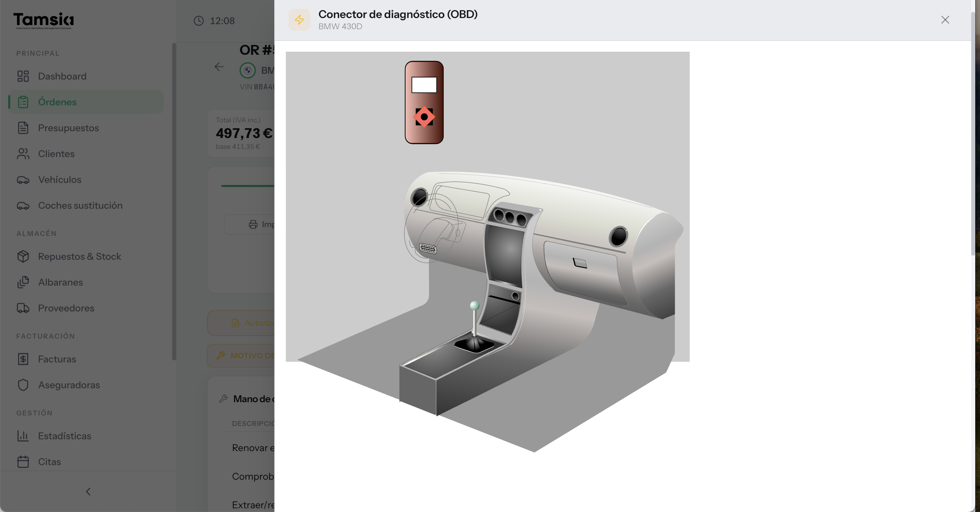
Task: Open Aseguradoras page
Action: [86, 385]
